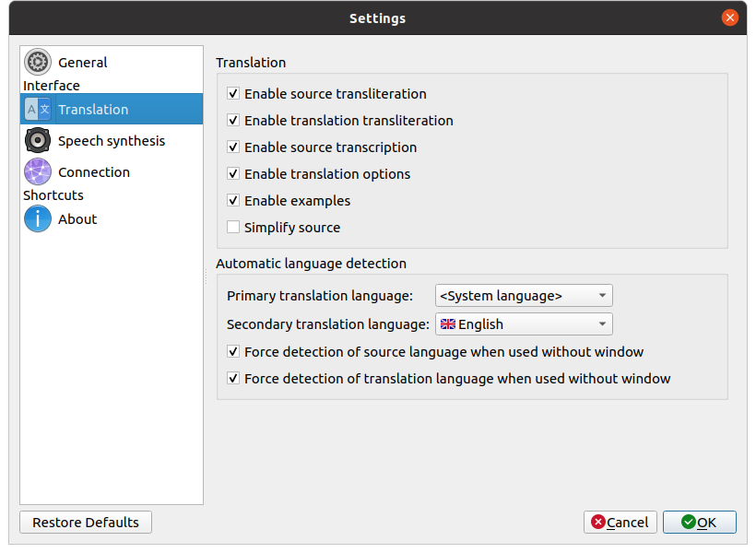
Task: Expand Secondary translation language dropdown arrow
Action: tap(602, 324)
